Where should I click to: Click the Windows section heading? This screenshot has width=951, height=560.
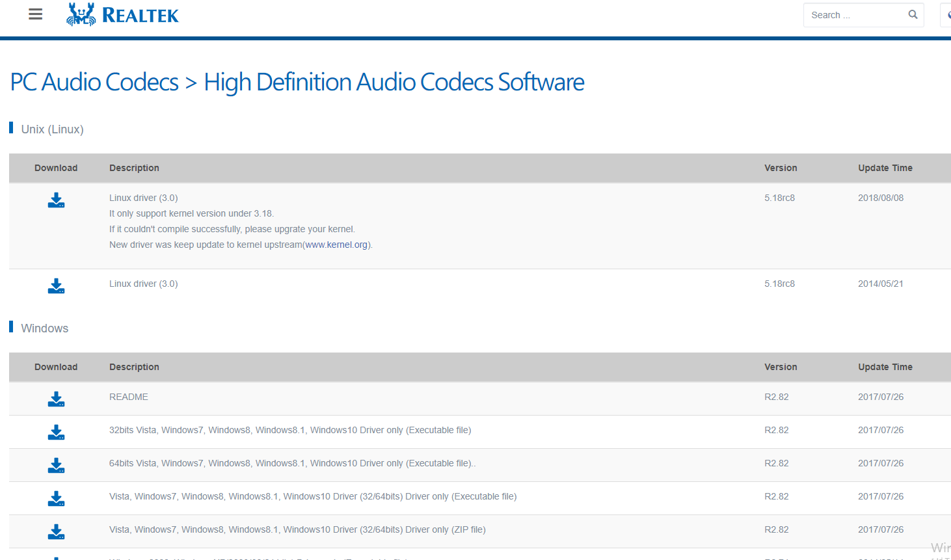45,328
